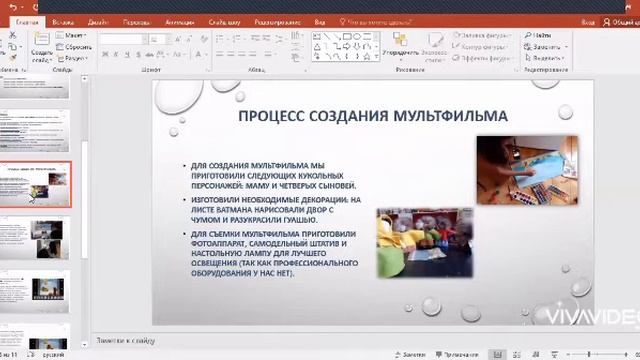Switch to the Slide Show (Слайд-шоу) tab

pyautogui.click(x=224, y=22)
